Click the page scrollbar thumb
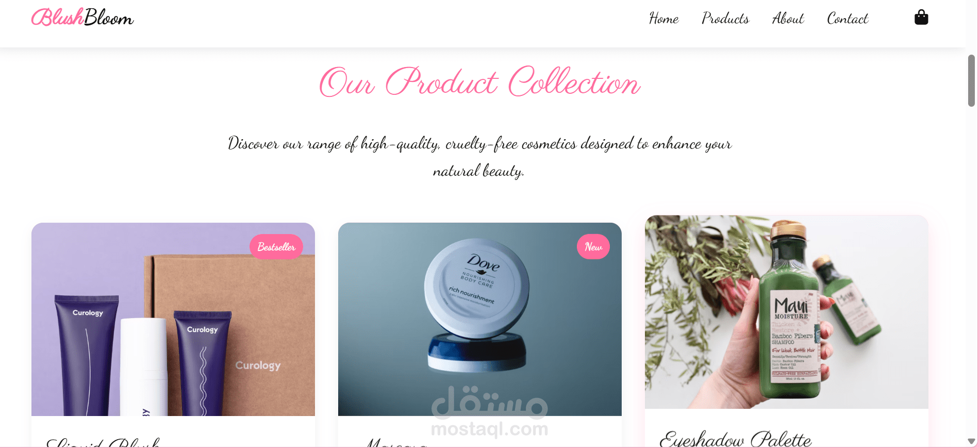The width and height of the screenshot is (980, 448). click(971, 80)
